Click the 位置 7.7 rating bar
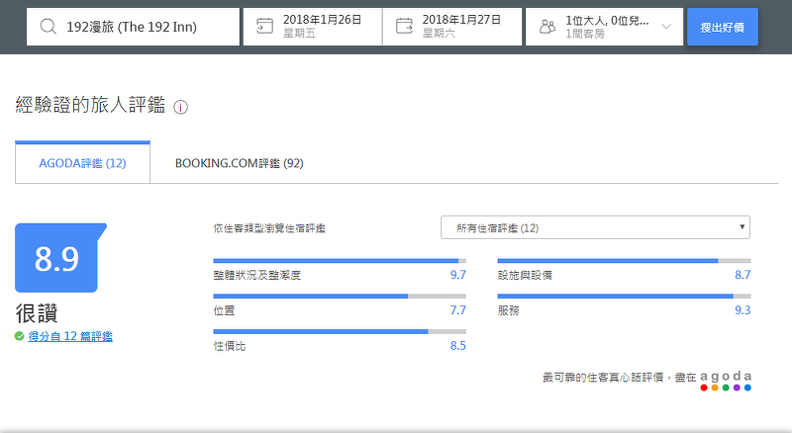The image size is (792, 433). (x=339, y=296)
